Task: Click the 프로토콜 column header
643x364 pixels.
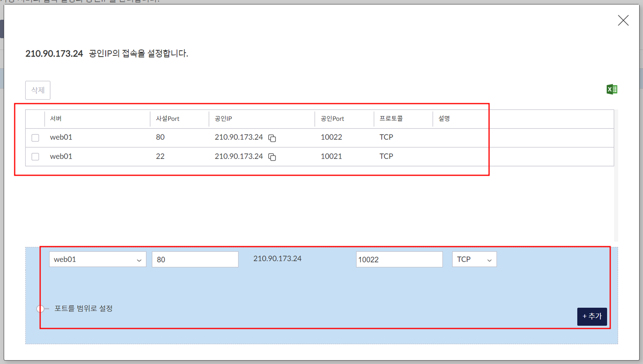Action: [391, 119]
